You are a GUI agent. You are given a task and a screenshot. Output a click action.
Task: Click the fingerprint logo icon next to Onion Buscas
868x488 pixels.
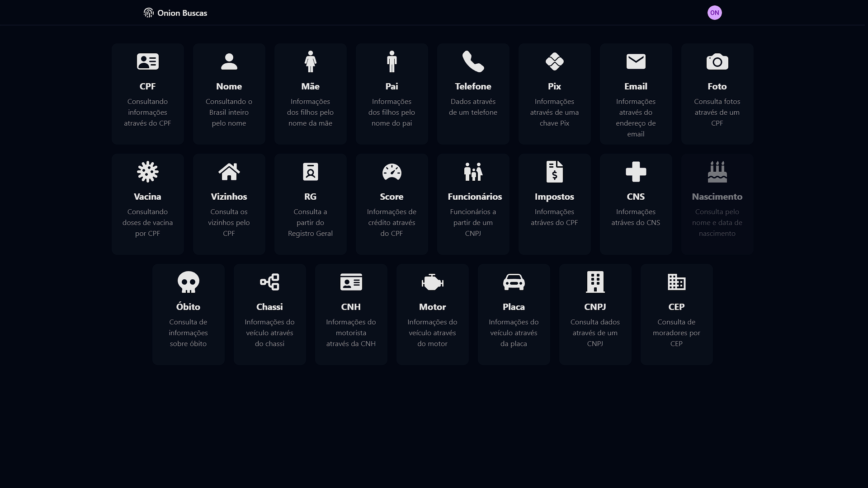tap(148, 13)
